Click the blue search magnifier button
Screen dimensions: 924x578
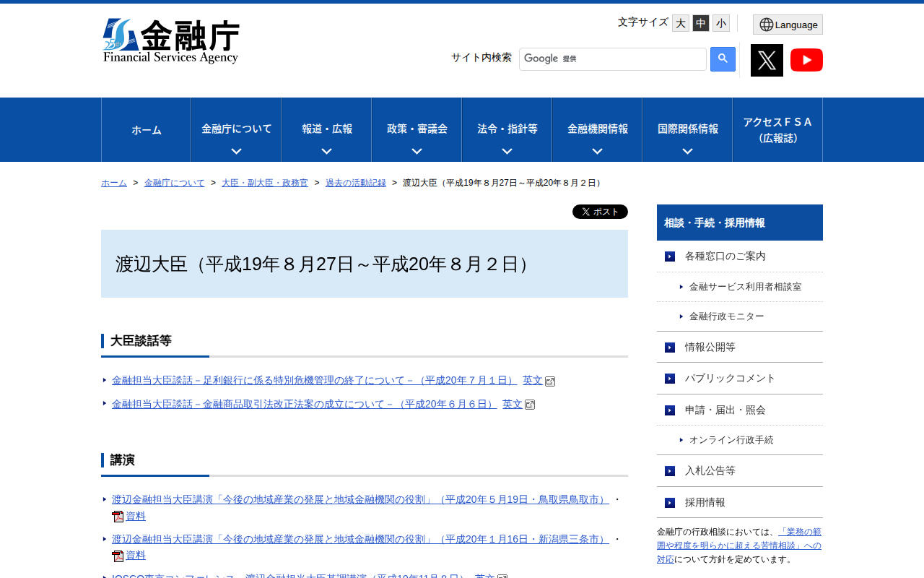(723, 59)
